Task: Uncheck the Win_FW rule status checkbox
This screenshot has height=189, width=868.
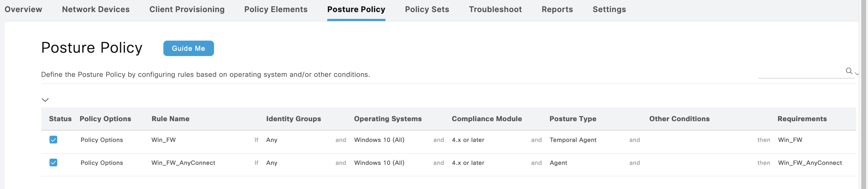Action: (x=53, y=140)
